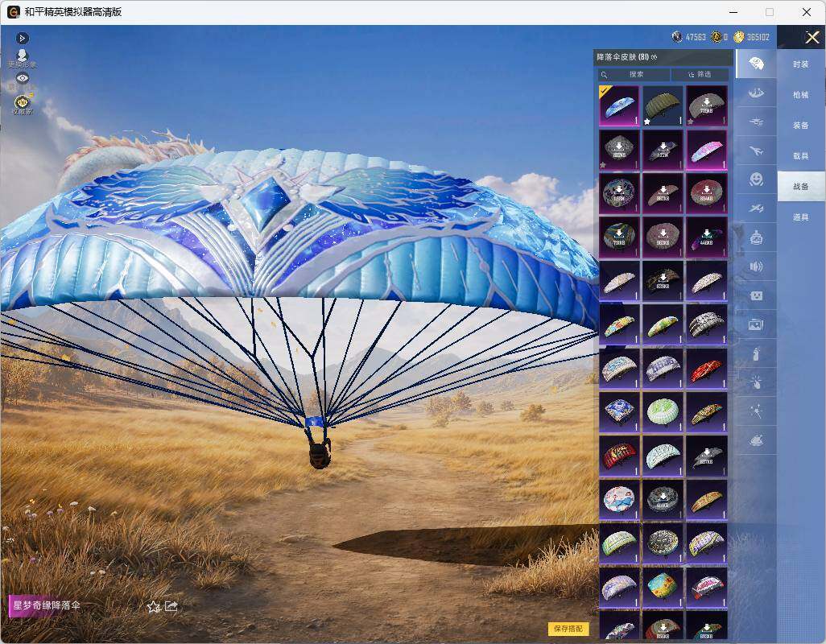This screenshot has width=826, height=644.
Task: Click the character avatar change icon
Action: pyautogui.click(x=22, y=58)
